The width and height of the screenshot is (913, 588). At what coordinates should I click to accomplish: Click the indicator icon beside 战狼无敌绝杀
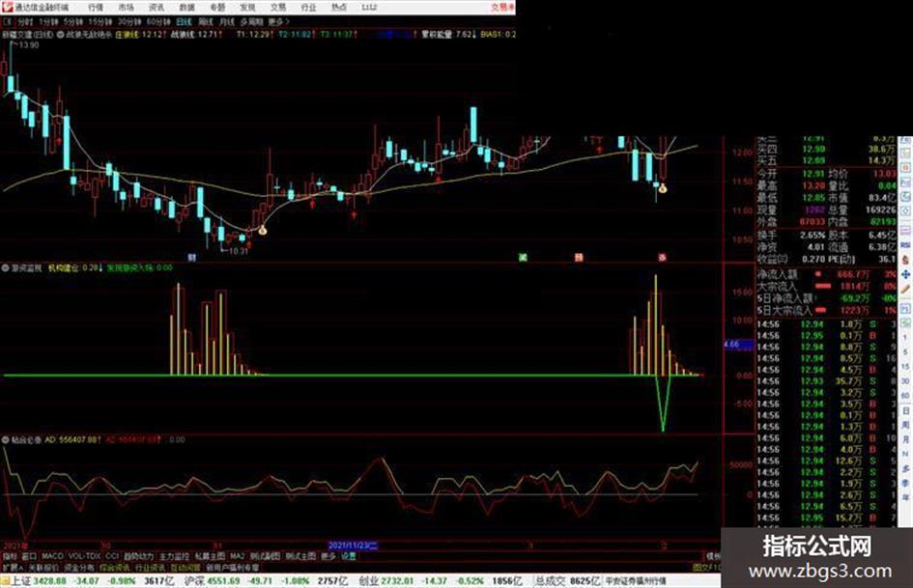click(x=61, y=35)
